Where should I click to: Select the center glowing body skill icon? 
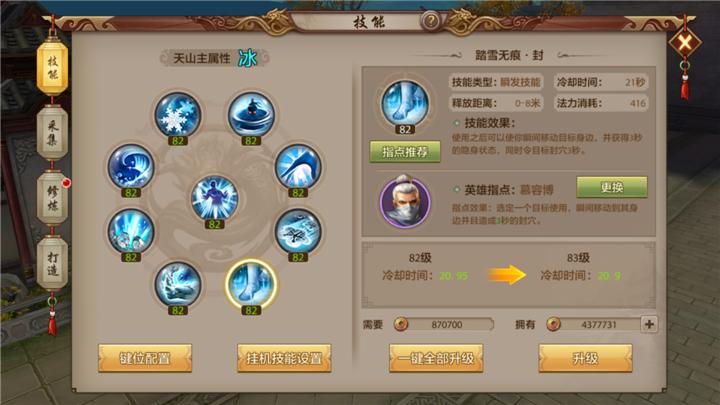click(x=214, y=198)
